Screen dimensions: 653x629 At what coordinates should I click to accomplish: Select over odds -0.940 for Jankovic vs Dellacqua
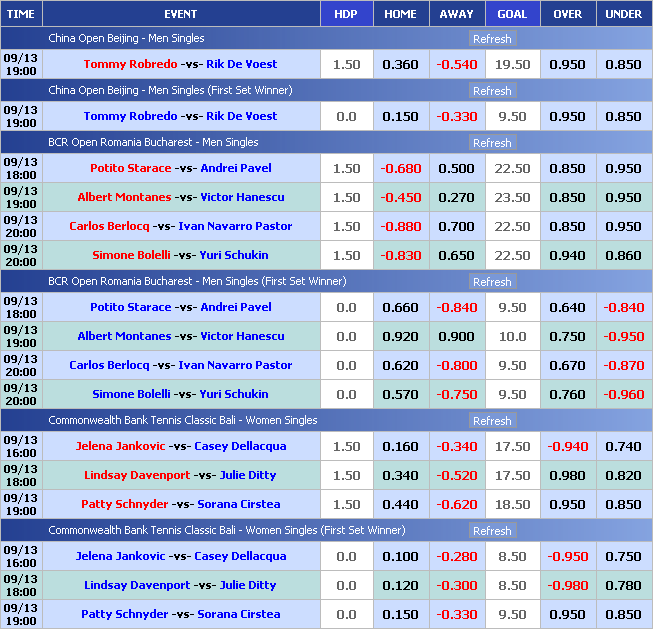click(x=568, y=446)
